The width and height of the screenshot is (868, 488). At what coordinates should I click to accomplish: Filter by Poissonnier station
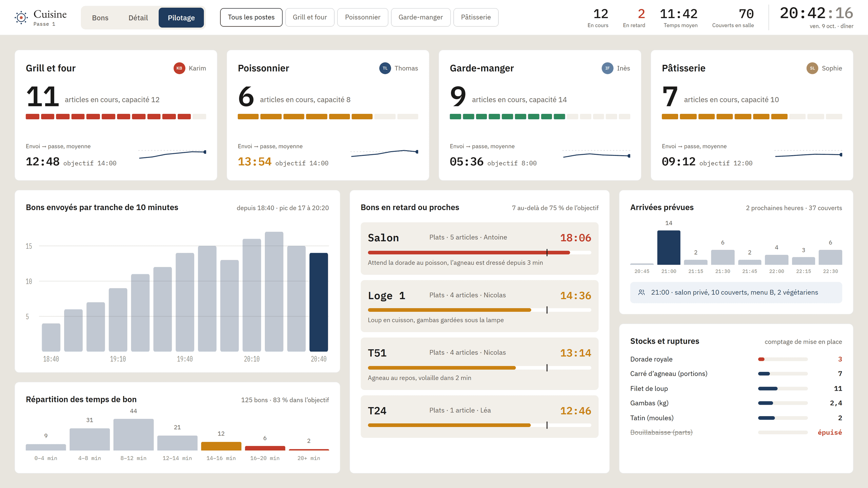click(363, 17)
